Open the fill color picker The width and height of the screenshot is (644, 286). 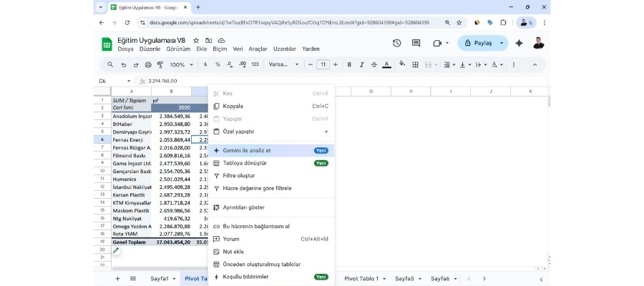[x=403, y=64]
